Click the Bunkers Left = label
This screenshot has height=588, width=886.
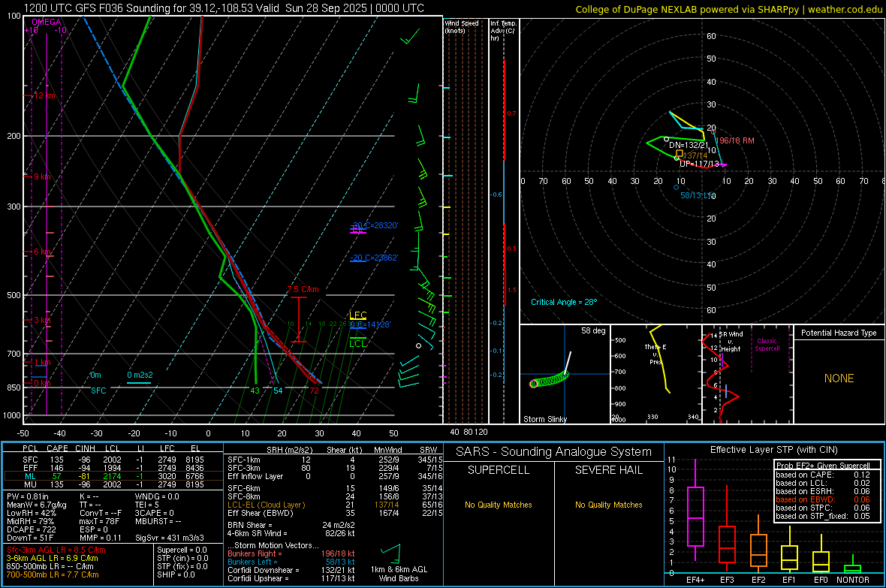point(251,562)
